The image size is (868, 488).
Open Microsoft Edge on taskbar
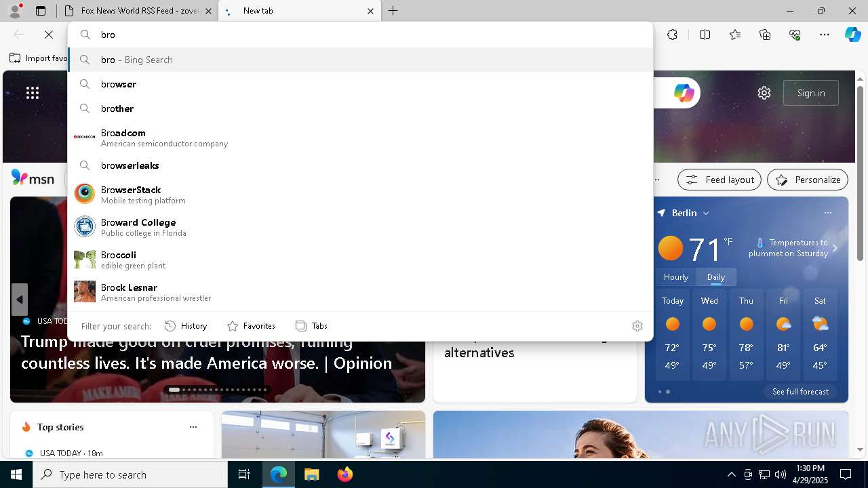coord(279,474)
